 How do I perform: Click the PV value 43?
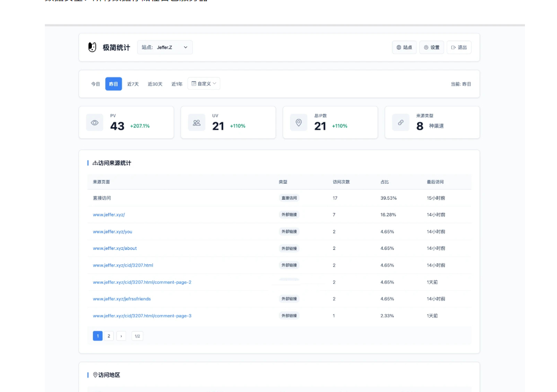point(117,126)
